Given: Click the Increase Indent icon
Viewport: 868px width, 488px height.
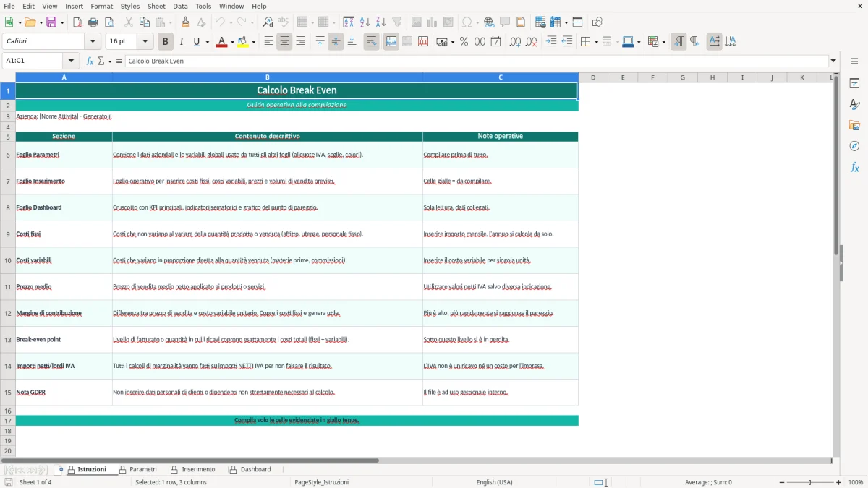Looking at the screenshot, I should tap(551, 42).
